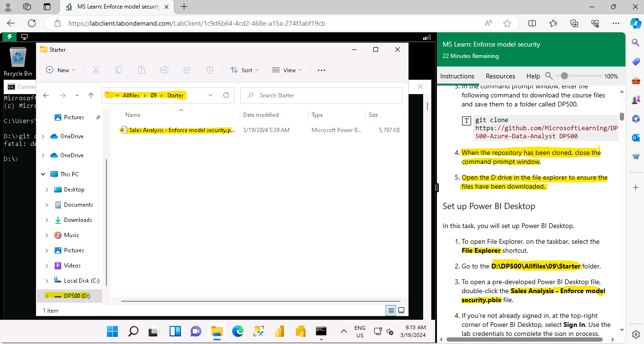
Task: Sort by the Size column header
Action: coord(373,115)
